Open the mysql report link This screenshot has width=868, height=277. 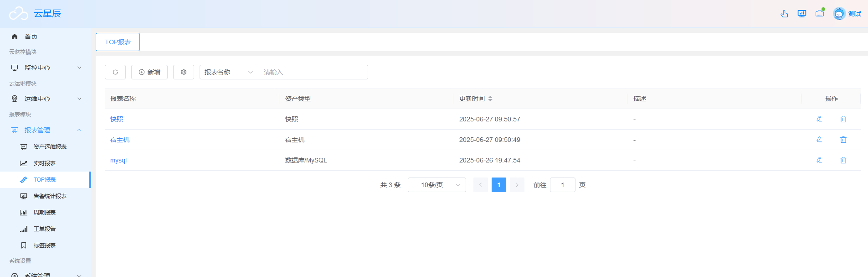pos(118,160)
